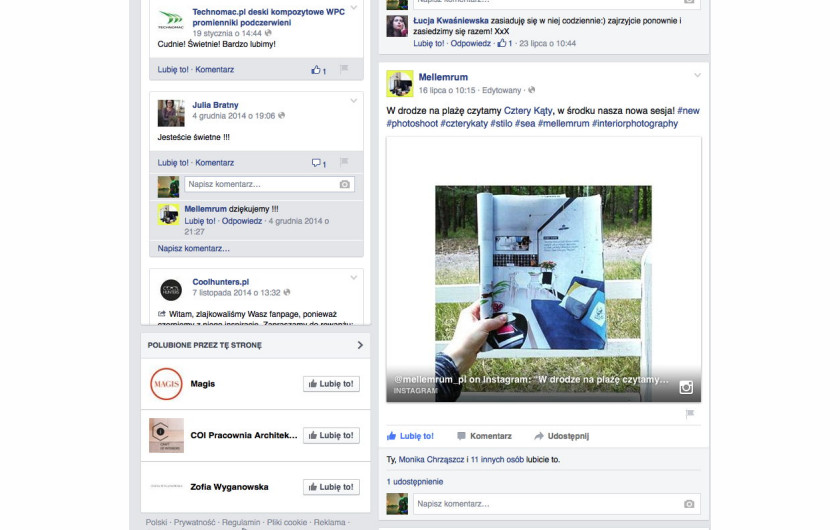The height and width of the screenshot is (530, 840).
Task: View 11 innych osób likes list
Action: click(x=497, y=460)
